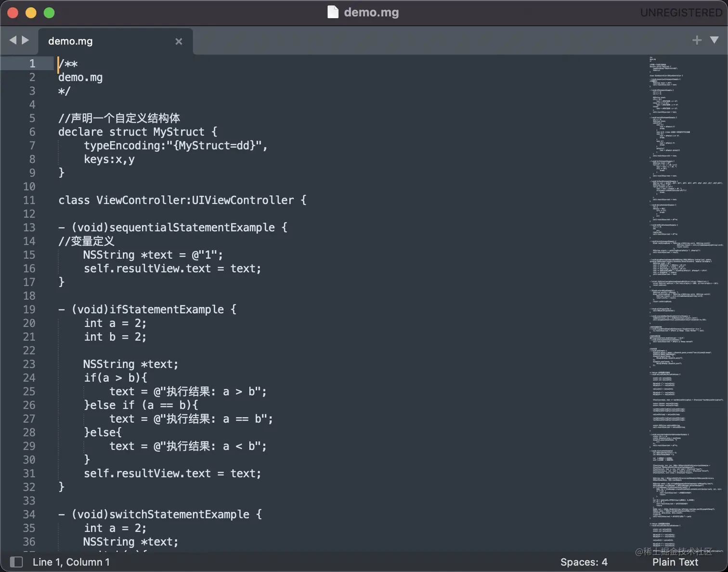Click the switchStatementExample method declaration
The image size is (728, 572).
160,515
